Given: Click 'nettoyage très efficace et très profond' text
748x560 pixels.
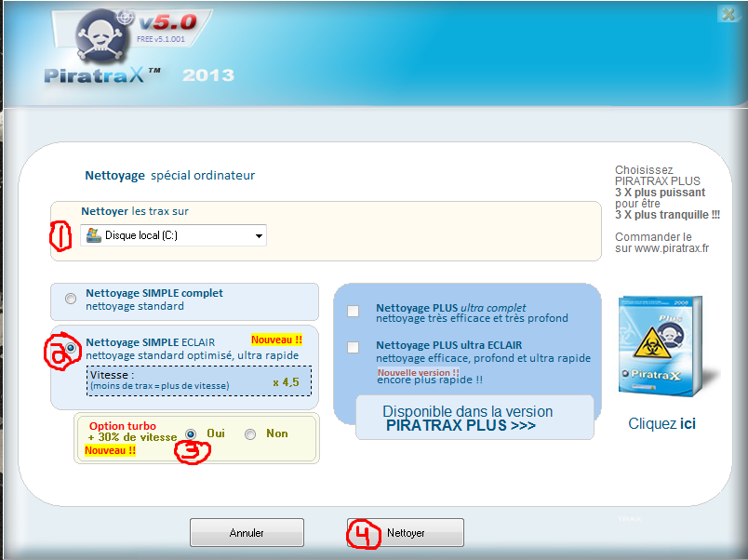Looking at the screenshot, I should coord(472,319).
